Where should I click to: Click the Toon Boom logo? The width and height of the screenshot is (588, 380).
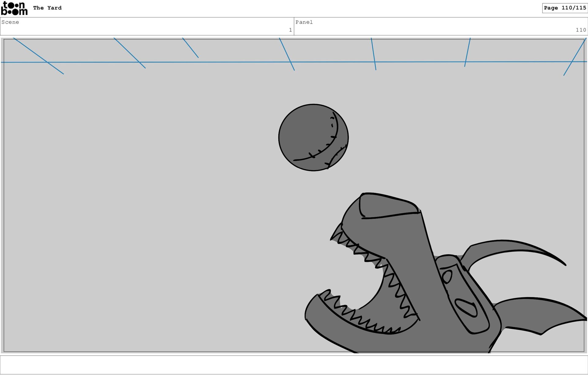pos(14,8)
